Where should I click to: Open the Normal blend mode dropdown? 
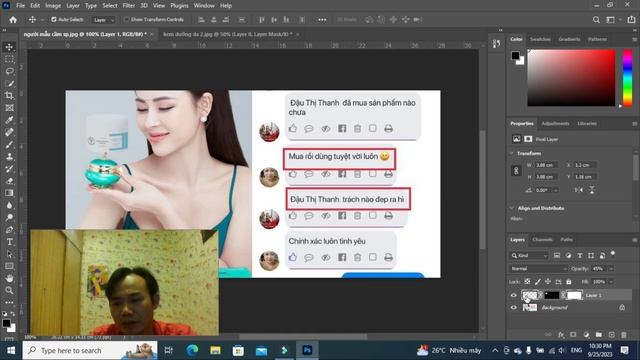pos(538,269)
